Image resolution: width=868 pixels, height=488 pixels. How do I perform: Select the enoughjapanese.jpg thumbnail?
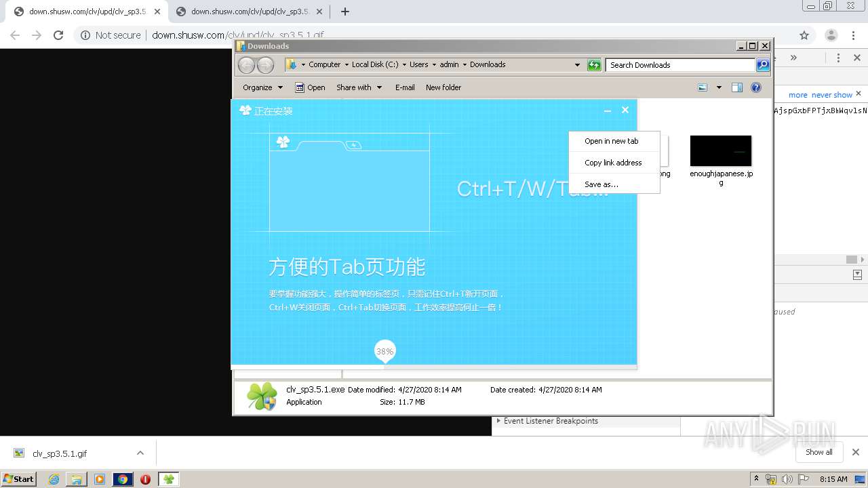tap(721, 150)
